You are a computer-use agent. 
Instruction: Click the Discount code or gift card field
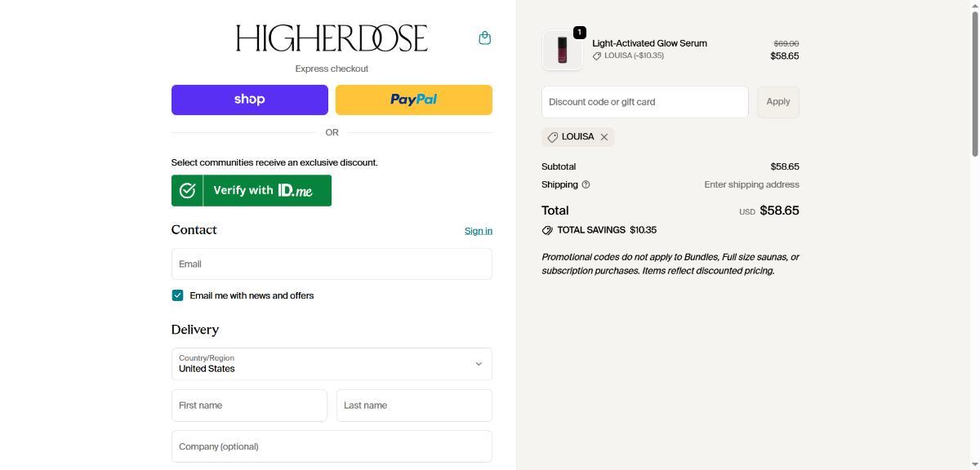[x=644, y=102]
